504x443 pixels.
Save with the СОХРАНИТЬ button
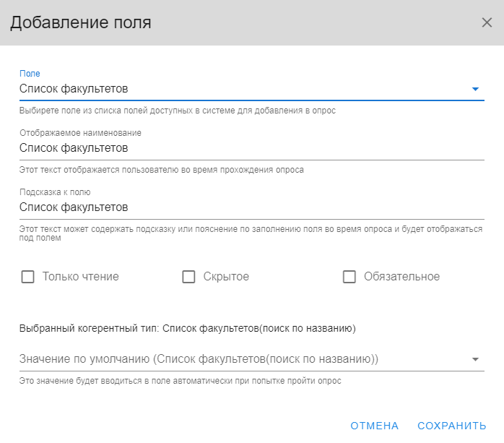[x=451, y=426]
